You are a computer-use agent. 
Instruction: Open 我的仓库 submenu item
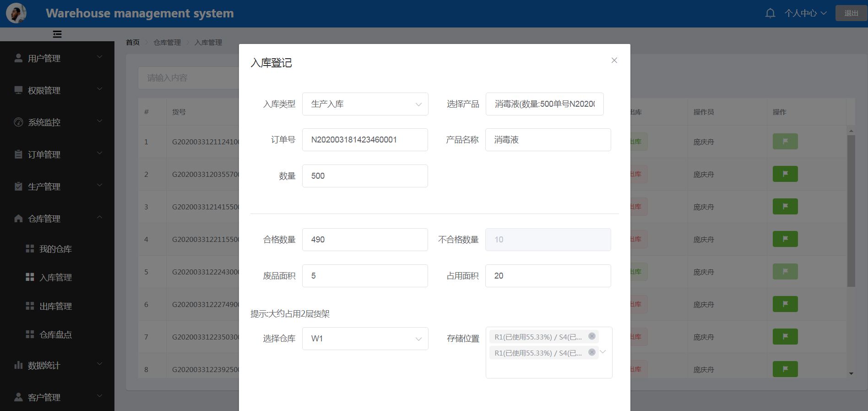click(x=57, y=249)
